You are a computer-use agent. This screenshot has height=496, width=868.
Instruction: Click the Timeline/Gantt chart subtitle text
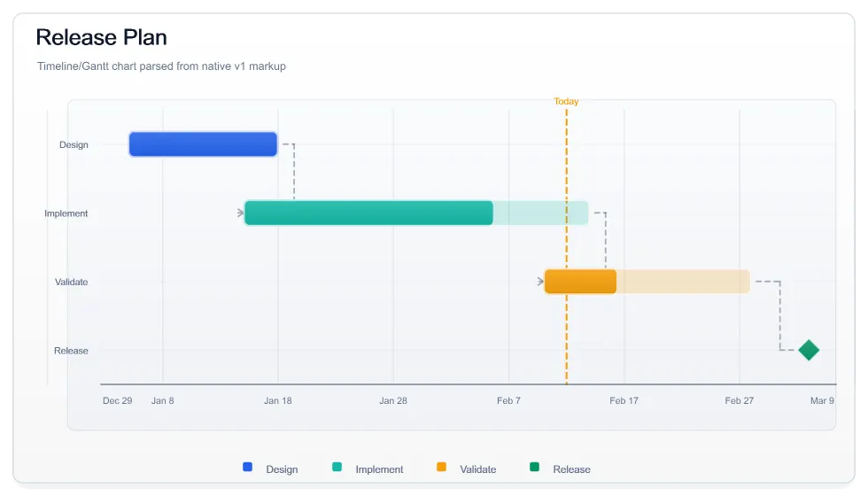point(161,66)
